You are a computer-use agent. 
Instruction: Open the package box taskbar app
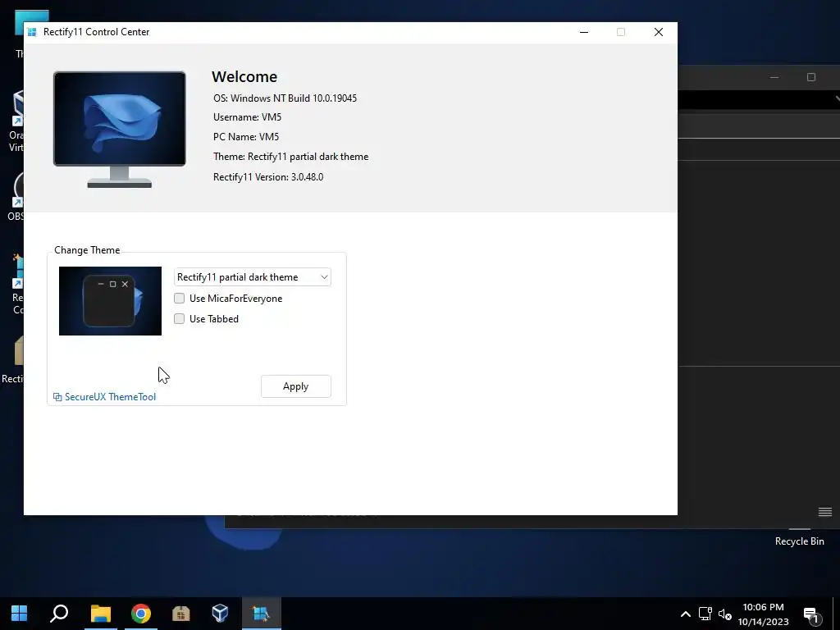tap(181, 614)
